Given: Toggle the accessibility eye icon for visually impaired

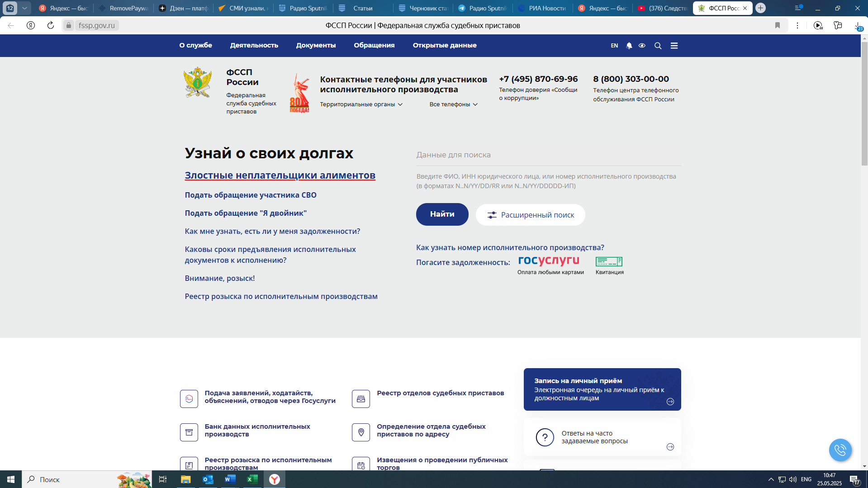Looking at the screenshot, I should click(x=642, y=46).
